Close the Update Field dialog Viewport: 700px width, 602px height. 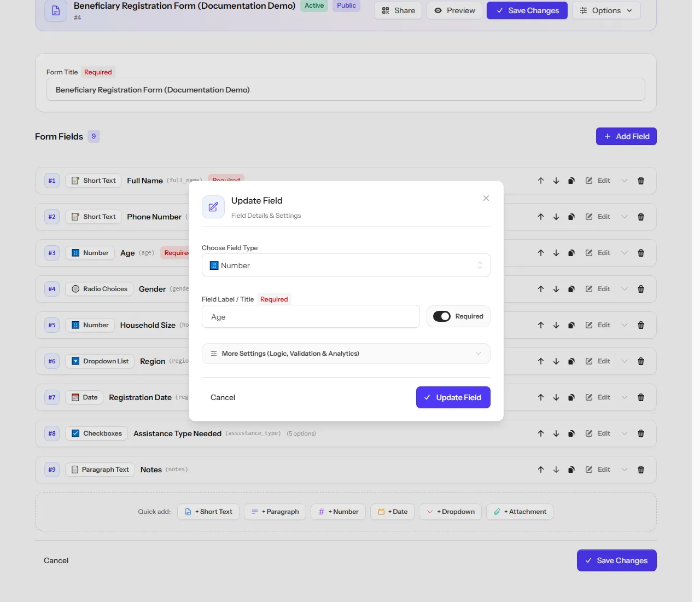(486, 198)
